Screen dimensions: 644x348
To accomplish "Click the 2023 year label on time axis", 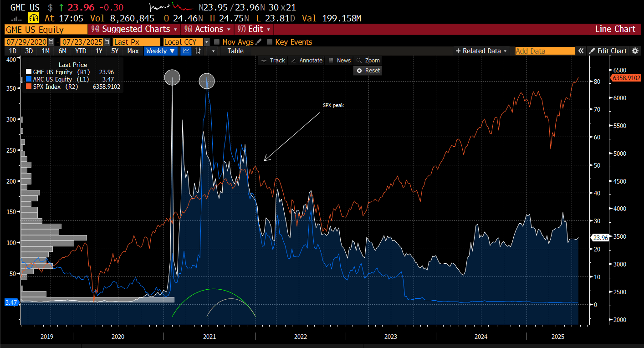I will (x=390, y=337).
